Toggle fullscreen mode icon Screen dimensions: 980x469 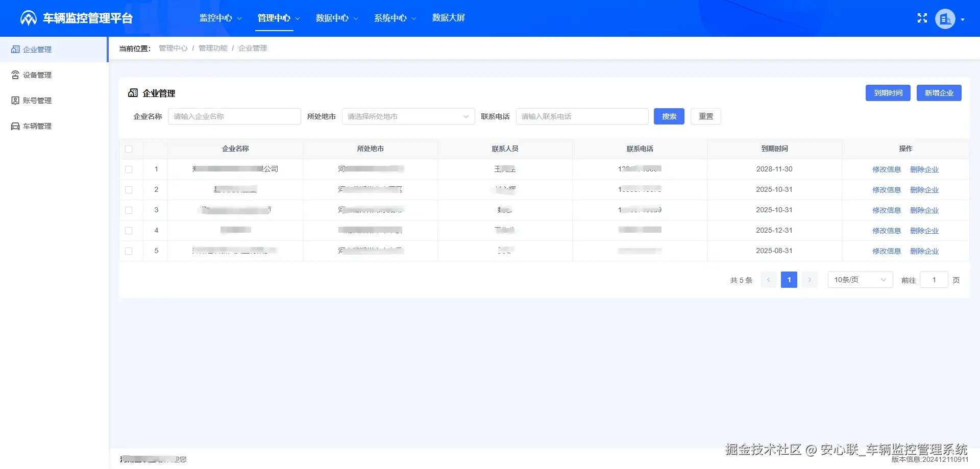click(922, 18)
